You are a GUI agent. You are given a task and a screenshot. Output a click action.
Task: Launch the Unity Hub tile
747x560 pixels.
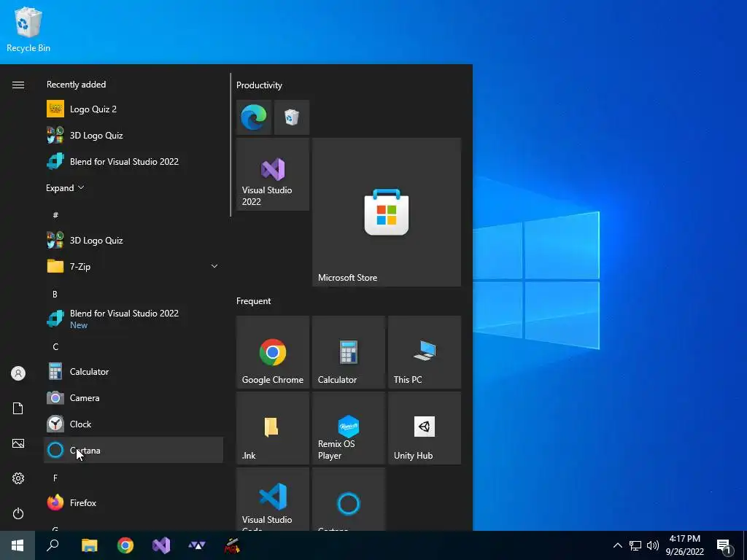pos(425,428)
